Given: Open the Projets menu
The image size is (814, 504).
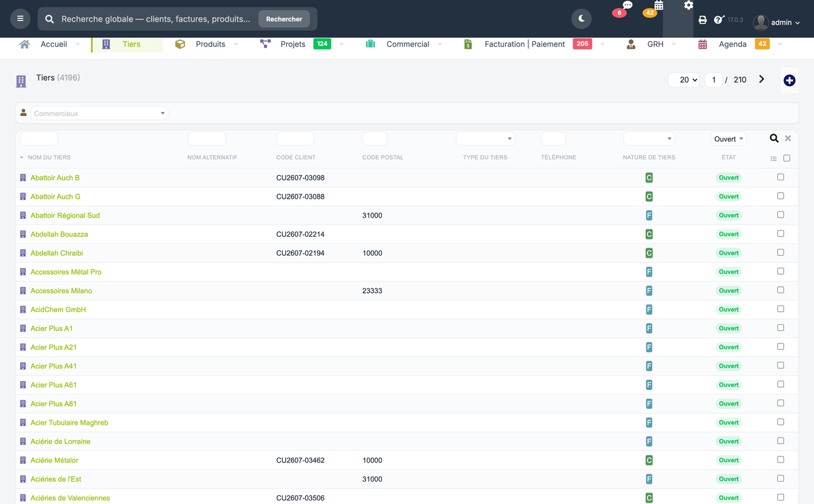Looking at the screenshot, I should click(293, 44).
